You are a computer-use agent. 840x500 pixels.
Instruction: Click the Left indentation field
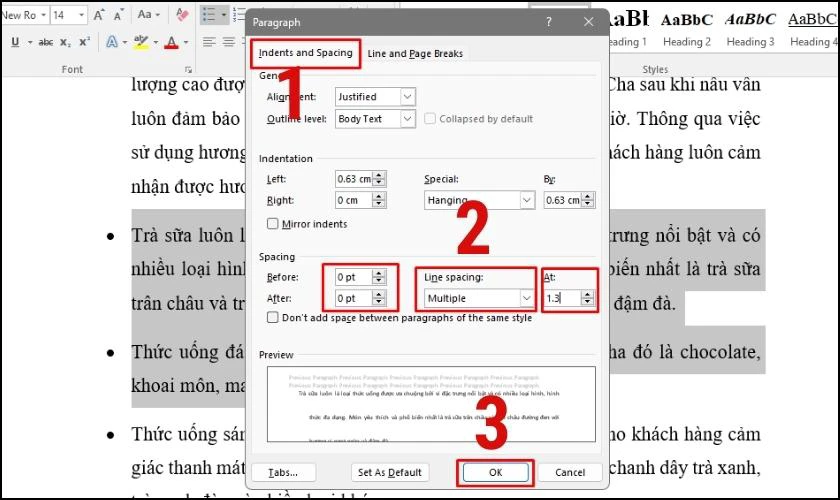(354, 179)
